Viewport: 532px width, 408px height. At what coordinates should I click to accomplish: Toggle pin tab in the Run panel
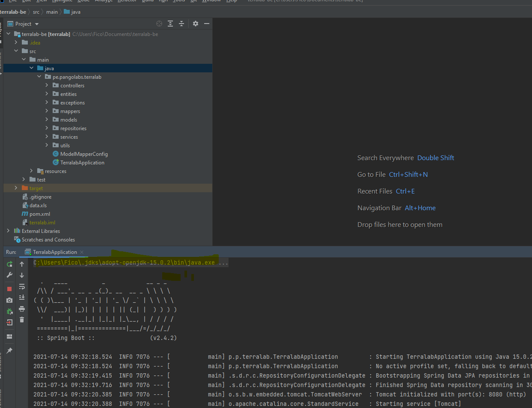9,351
